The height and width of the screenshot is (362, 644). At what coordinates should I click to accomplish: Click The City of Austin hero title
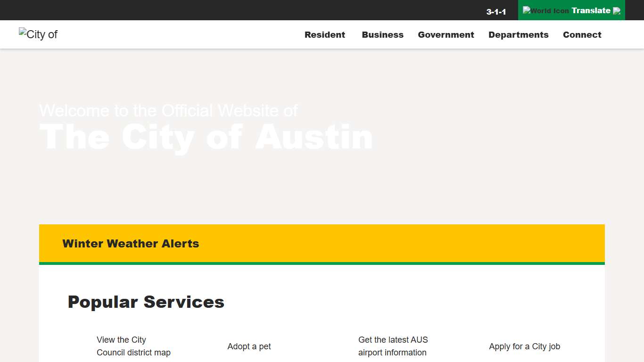206,137
